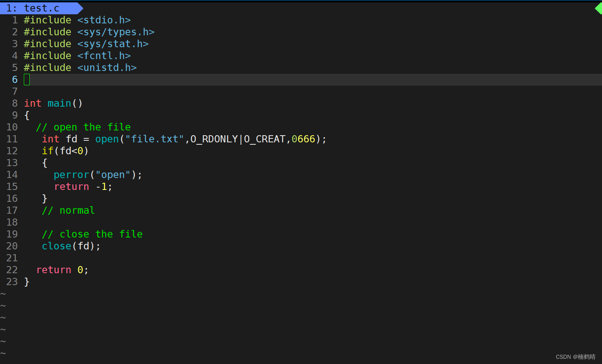Click the 'return -1;' statement
The image size is (602, 364).
(x=83, y=187)
